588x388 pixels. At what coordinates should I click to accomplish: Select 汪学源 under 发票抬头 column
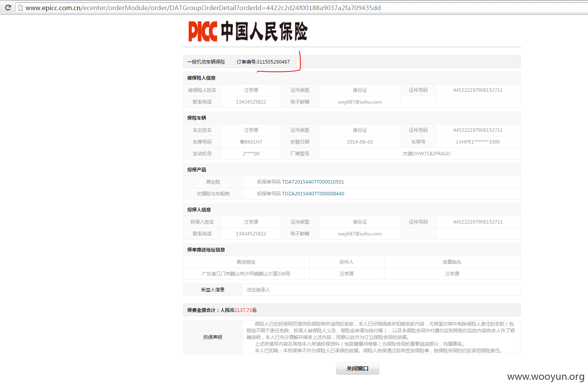[x=452, y=274]
